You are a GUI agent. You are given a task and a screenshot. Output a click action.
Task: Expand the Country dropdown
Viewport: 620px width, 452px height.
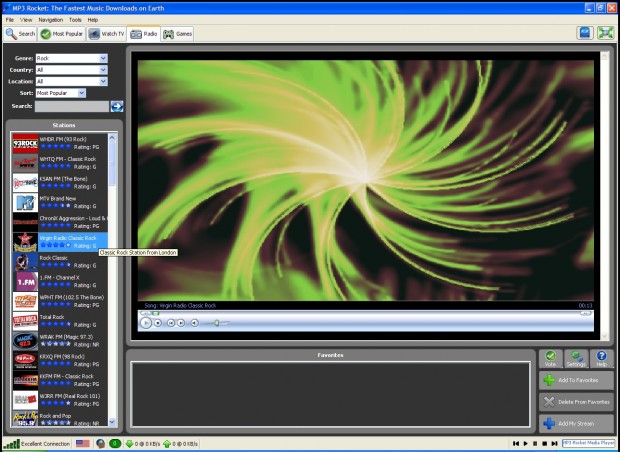coord(72,70)
